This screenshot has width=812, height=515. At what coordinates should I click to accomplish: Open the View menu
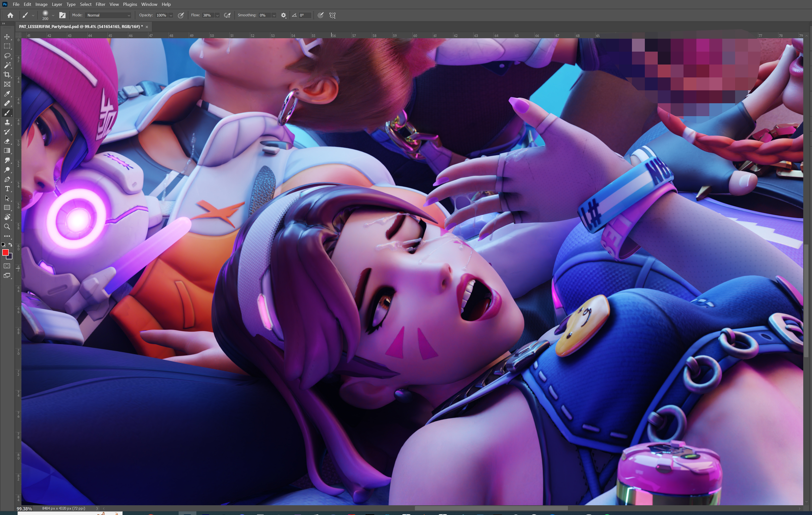click(x=114, y=4)
